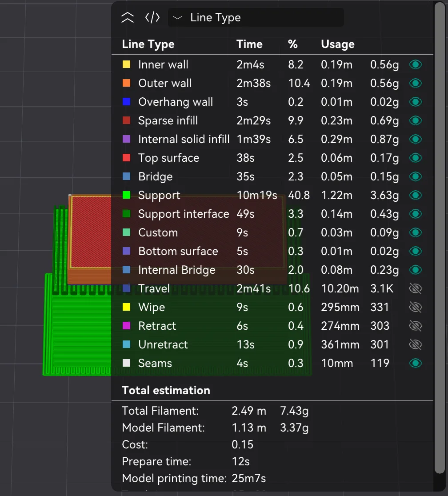
Task: Hide Seams with eye icon
Action: pyautogui.click(x=416, y=363)
